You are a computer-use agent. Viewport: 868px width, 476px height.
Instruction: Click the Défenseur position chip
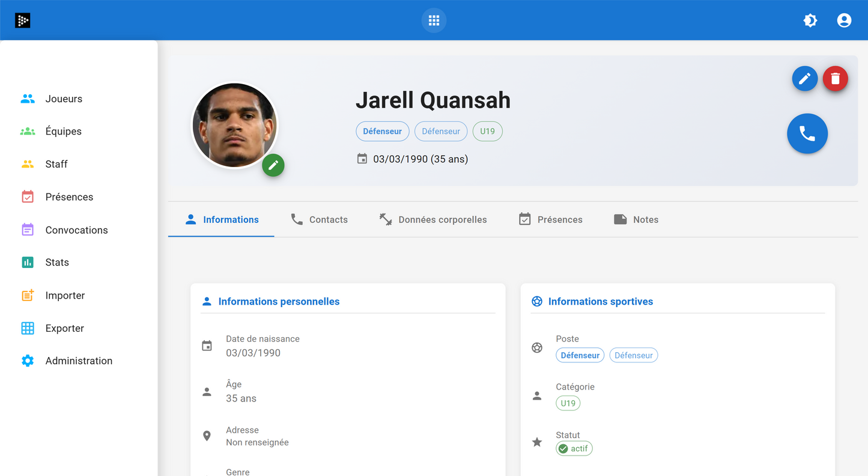click(x=580, y=355)
